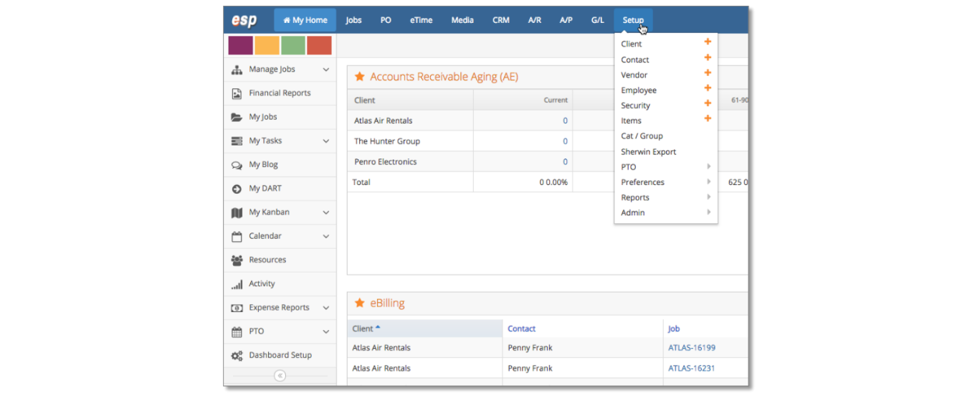Add new Employee with plus icon

[x=708, y=88]
